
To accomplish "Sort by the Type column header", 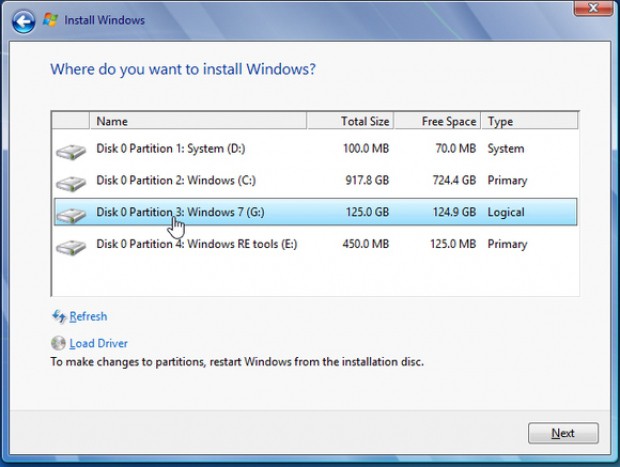I will coord(530,121).
